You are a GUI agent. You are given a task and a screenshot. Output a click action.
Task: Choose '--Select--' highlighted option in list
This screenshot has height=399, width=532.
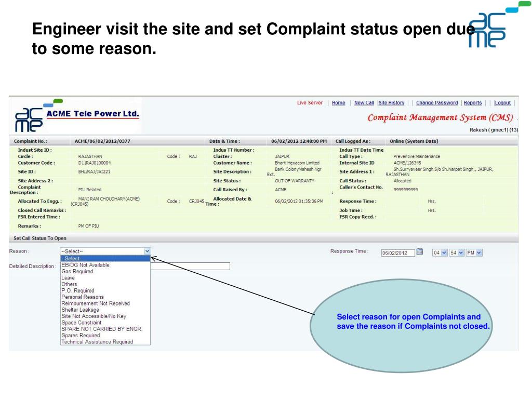[x=105, y=259]
